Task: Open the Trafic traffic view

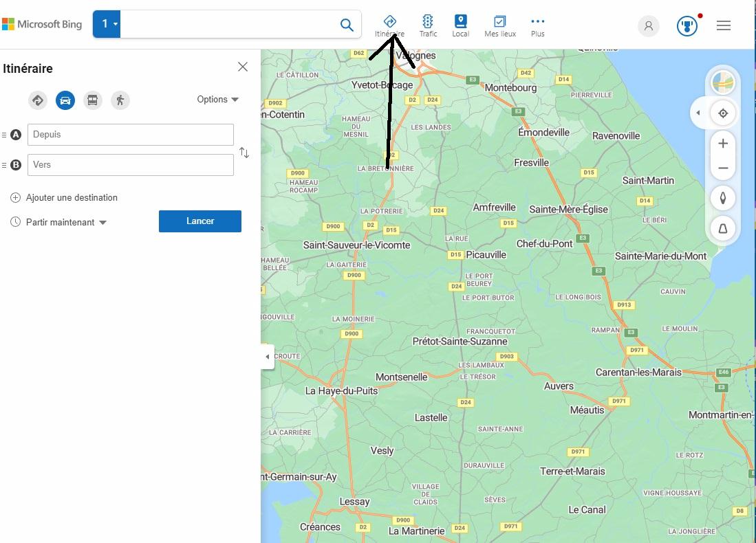Action: 428,25
